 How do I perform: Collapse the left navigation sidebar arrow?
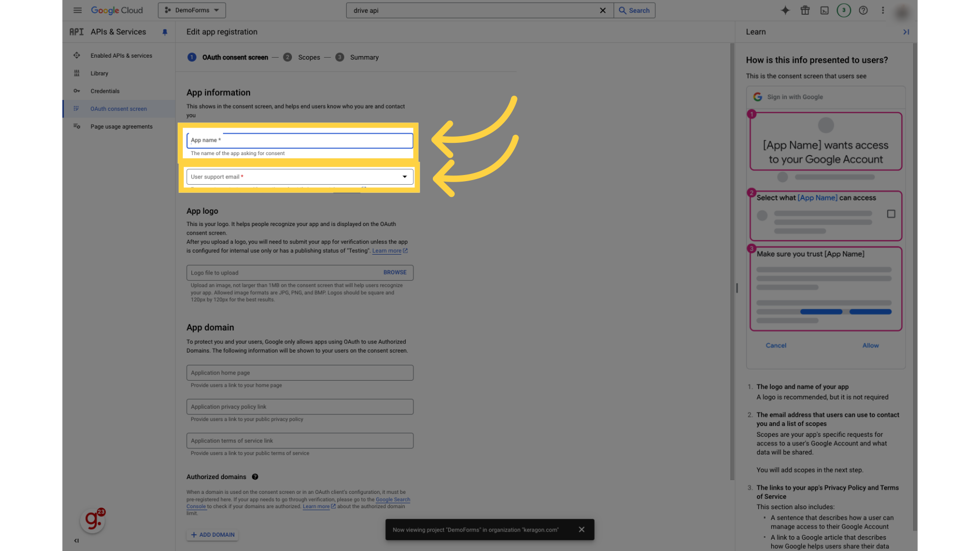pos(77,541)
